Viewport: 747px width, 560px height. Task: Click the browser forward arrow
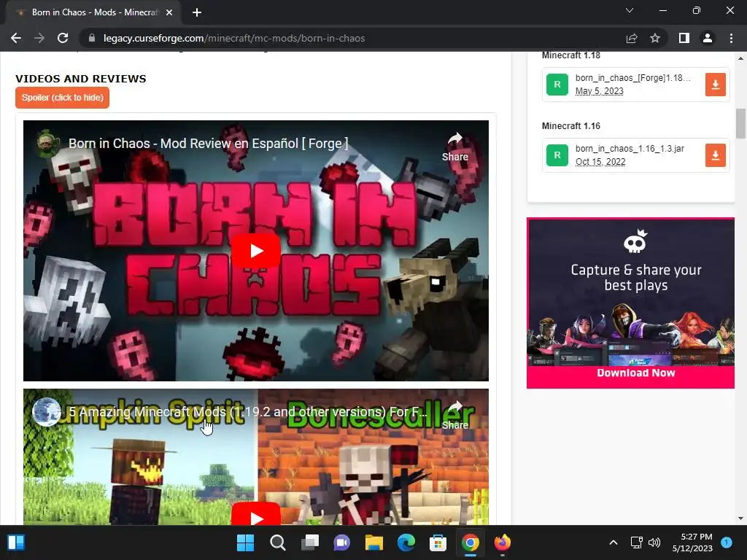(39, 38)
